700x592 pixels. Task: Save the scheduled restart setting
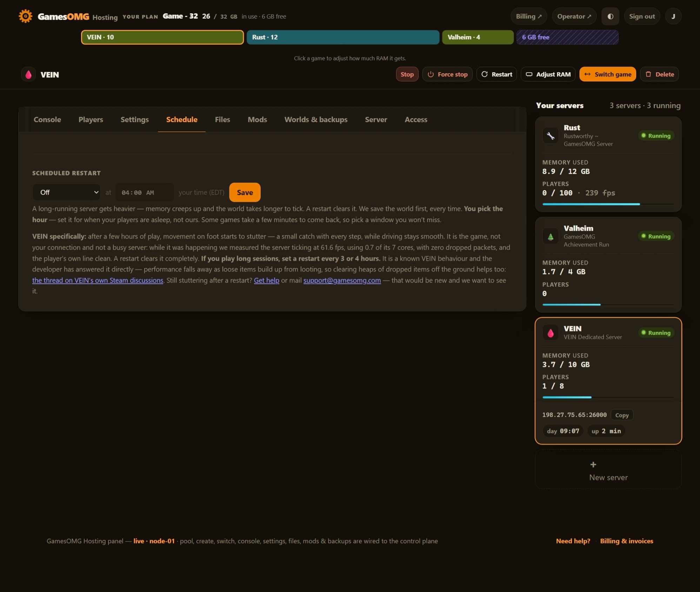245,192
